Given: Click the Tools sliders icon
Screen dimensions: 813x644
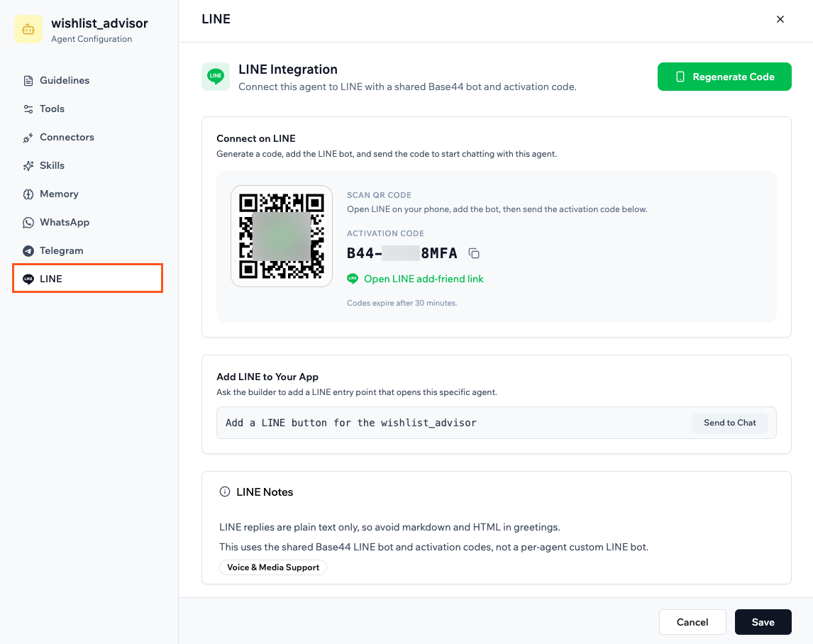Looking at the screenshot, I should [28, 109].
